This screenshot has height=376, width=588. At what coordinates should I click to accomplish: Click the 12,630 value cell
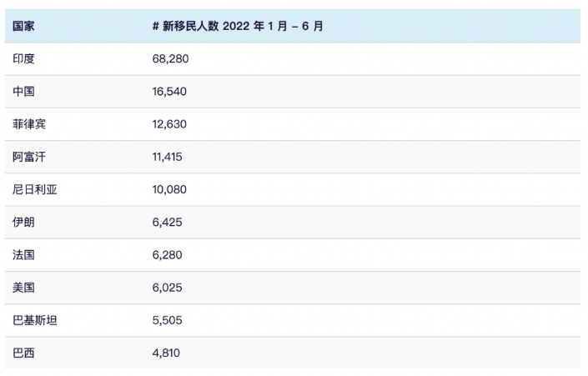point(169,124)
